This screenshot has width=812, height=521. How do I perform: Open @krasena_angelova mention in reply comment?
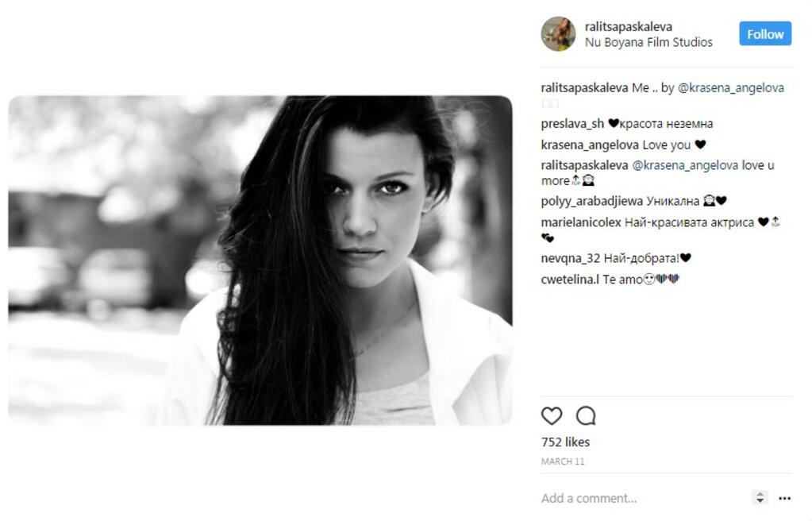[685, 165]
